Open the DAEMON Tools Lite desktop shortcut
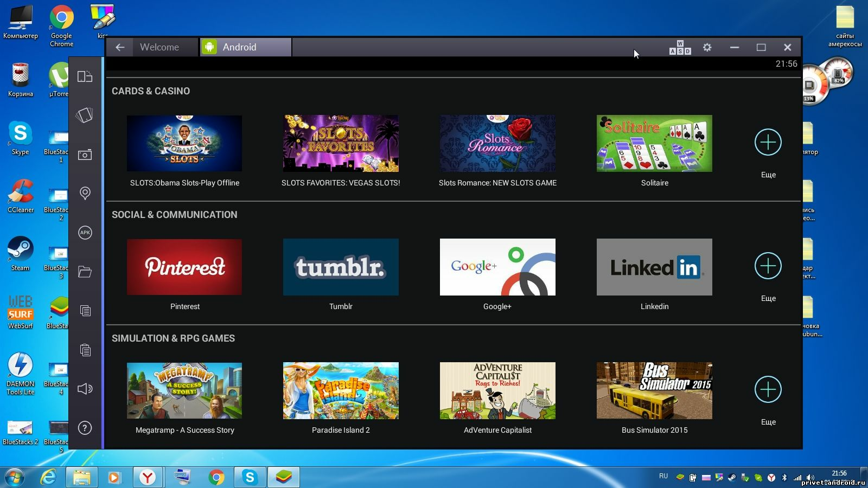Image resolution: width=868 pixels, height=488 pixels. [x=20, y=374]
